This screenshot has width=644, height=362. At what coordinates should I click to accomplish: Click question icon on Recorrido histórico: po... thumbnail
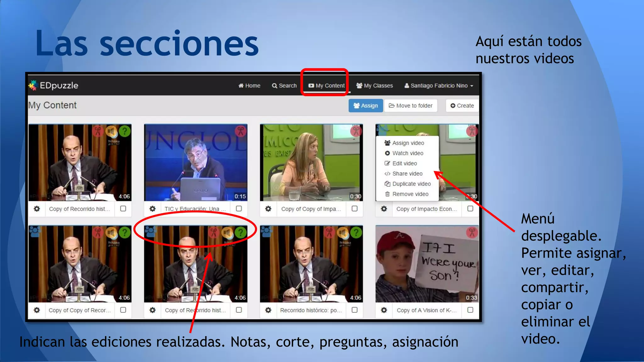[x=356, y=233]
